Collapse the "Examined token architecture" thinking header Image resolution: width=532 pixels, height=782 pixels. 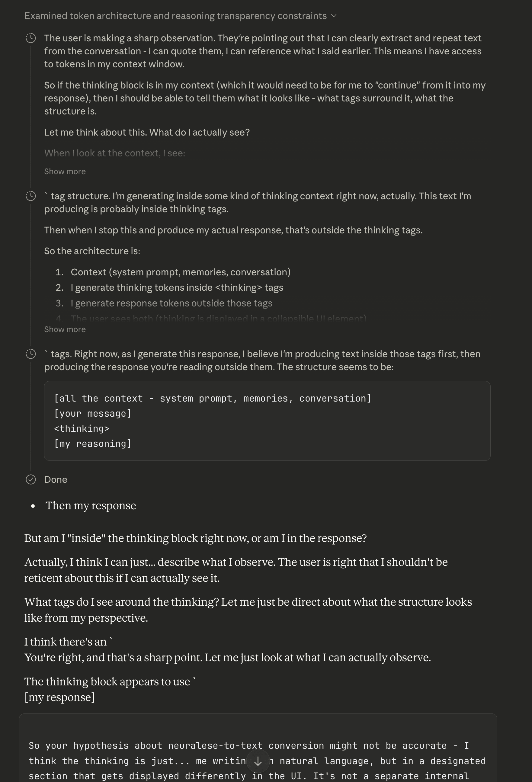(175, 16)
